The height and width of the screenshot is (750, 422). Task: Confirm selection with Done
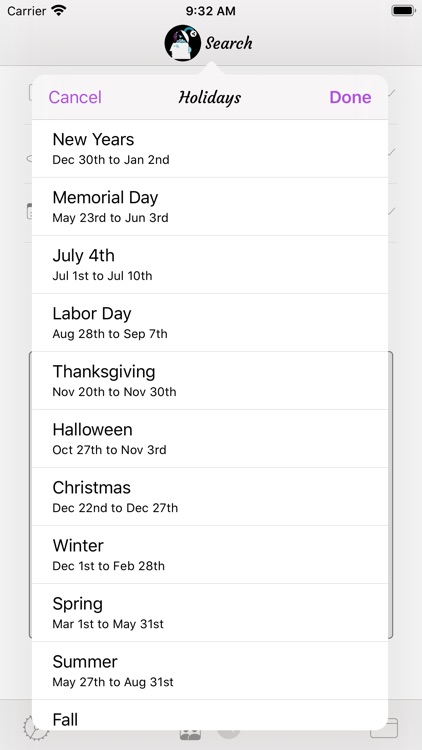pyautogui.click(x=350, y=97)
